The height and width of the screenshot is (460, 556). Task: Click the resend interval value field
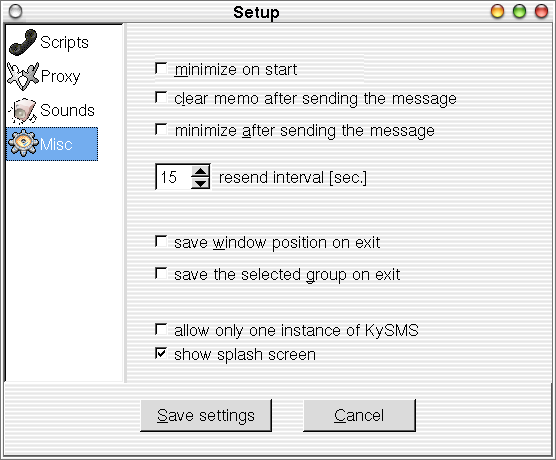(174, 177)
